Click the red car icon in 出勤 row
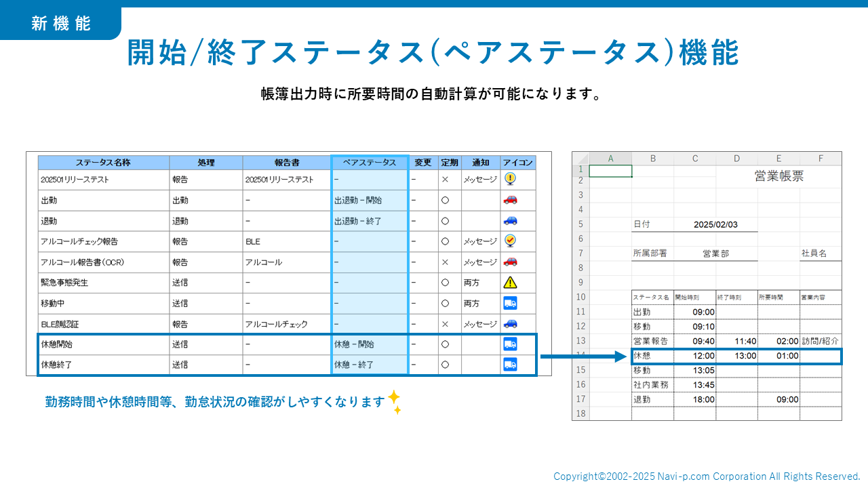This screenshot has height=488, width=868. [511, 200]
